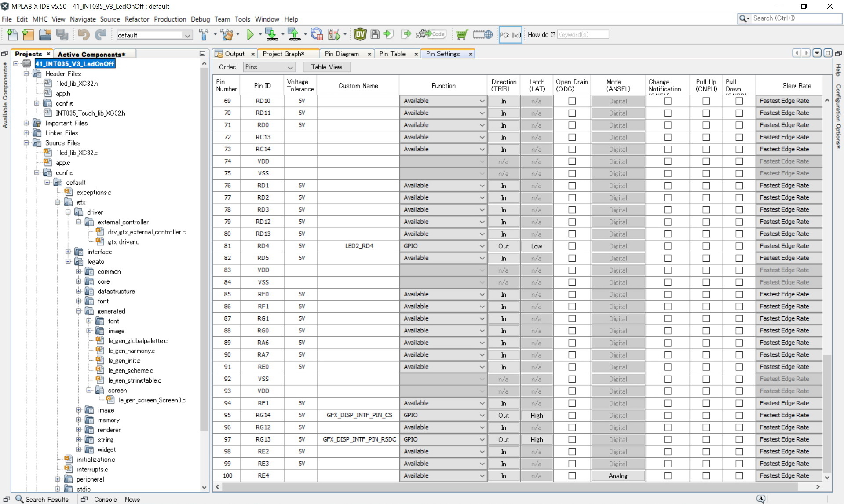Switch to the Pin Diagram tab
The width and height of the screenshot is (844, 504).
pos(342,54)
